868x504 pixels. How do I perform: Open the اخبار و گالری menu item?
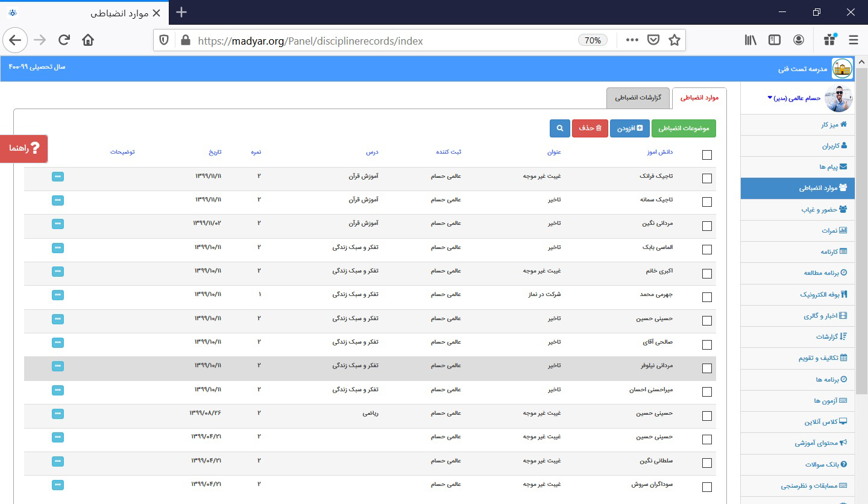tap(798, 316)
